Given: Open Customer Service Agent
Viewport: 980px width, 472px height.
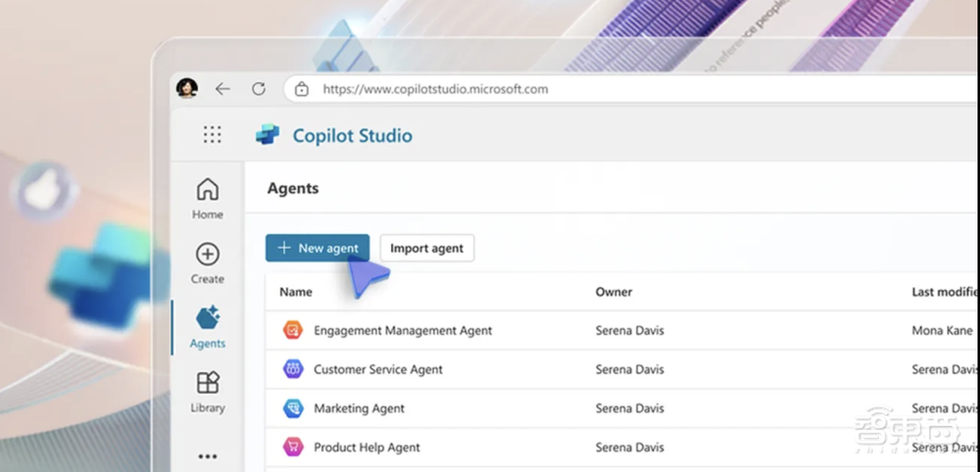Looking at the screenshot, I should click(378, 369).
